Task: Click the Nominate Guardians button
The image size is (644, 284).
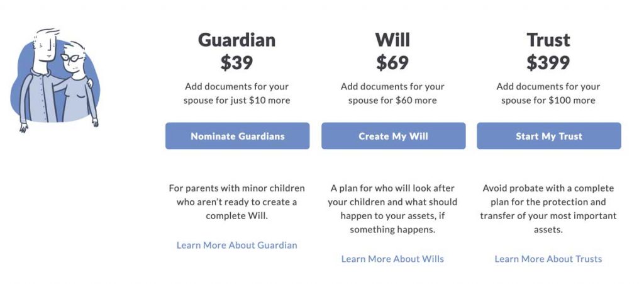Action: tap(237, 136)
